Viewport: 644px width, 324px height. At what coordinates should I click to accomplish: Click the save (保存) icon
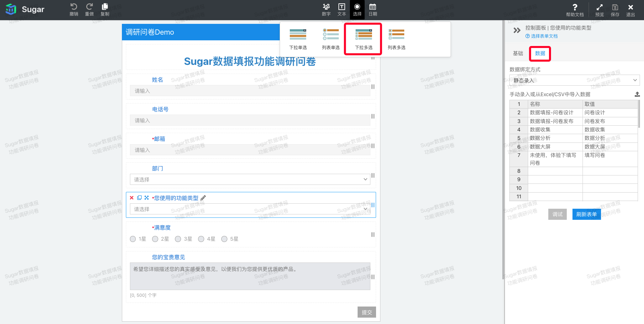point(615,7)
